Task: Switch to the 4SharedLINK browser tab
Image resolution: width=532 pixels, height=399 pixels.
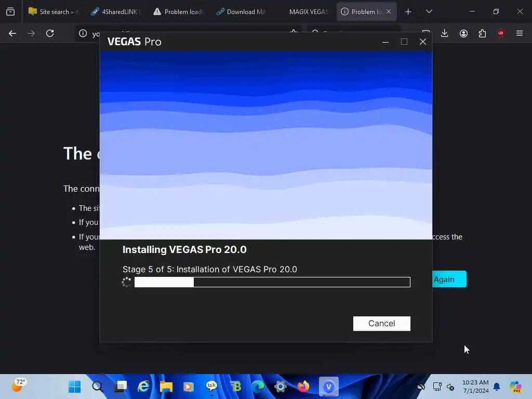Action: (x=116, y=11)
